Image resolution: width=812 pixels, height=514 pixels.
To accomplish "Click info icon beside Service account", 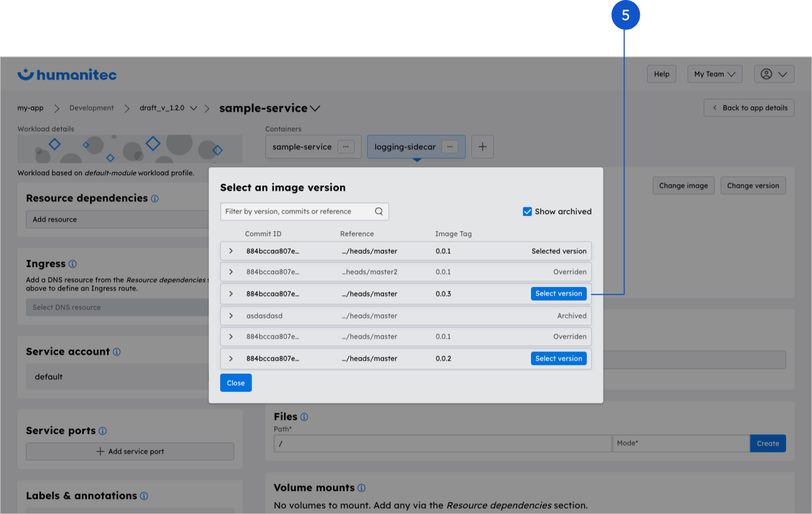I will [x=117, y=352].
